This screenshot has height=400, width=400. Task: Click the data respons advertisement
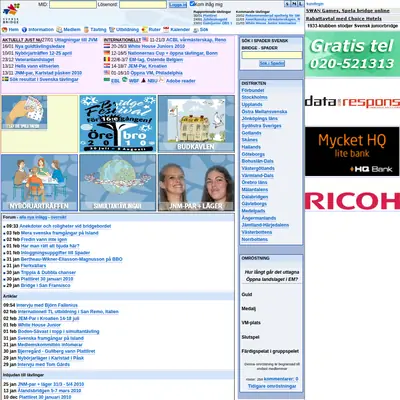352,102
